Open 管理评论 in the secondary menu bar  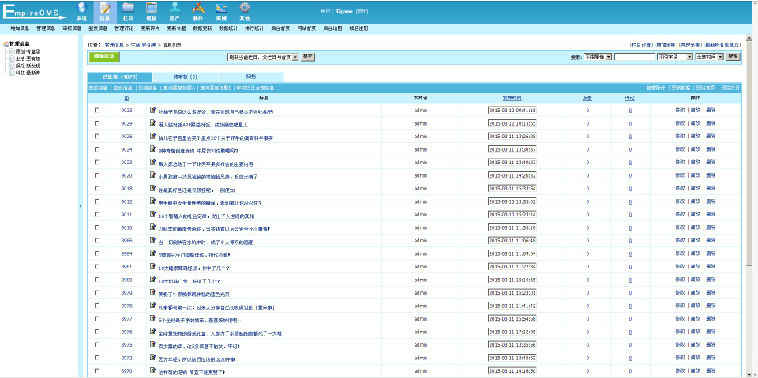pos(123,29)
